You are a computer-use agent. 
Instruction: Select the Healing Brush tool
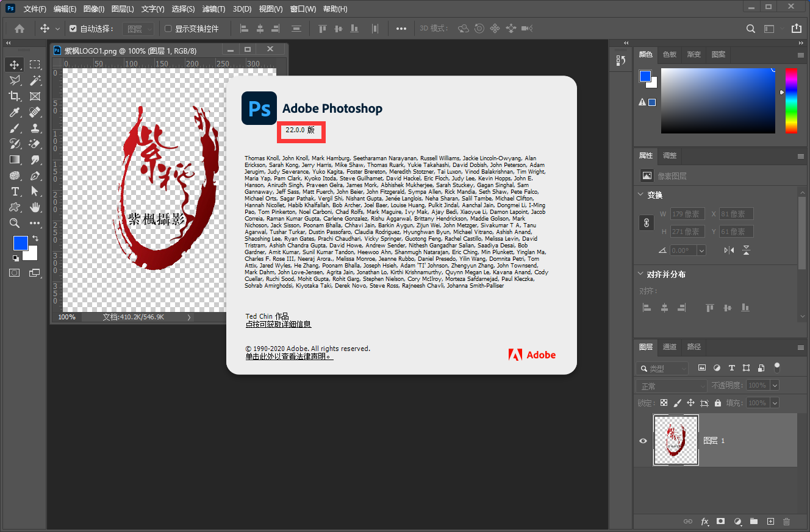(x=35, y=112)
